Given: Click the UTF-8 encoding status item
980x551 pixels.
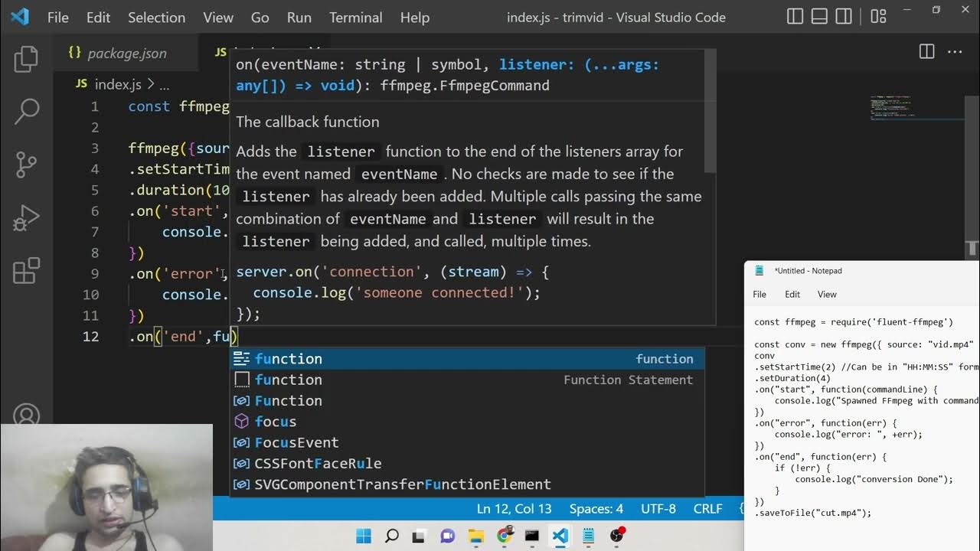Looking at the screenshot, I should 658,509.
